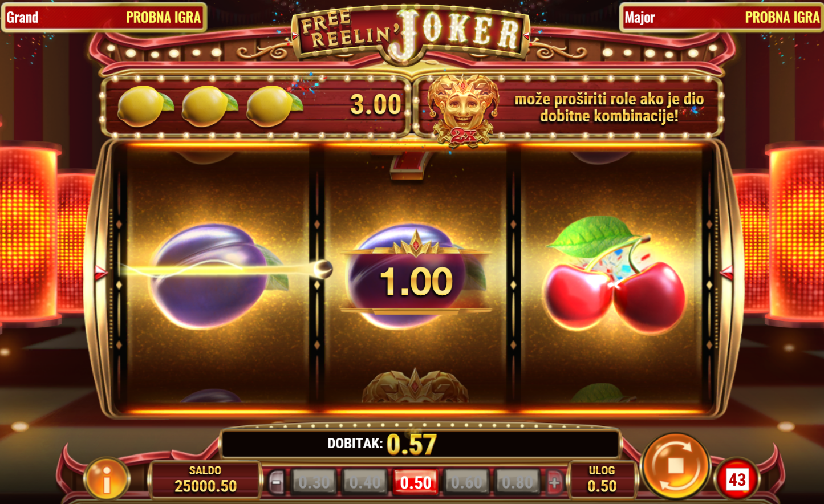Open the Major jackpot banner
The image size is (824, 504).
[721, 17]
